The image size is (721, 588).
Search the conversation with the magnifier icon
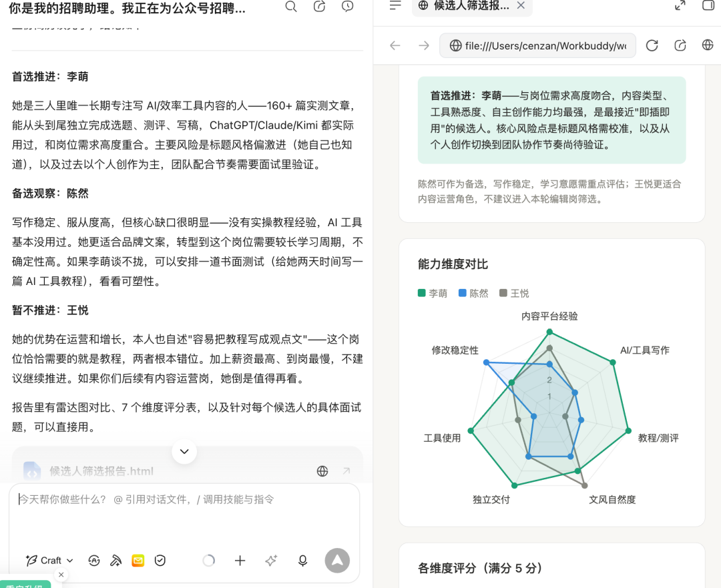click(291, 7)
